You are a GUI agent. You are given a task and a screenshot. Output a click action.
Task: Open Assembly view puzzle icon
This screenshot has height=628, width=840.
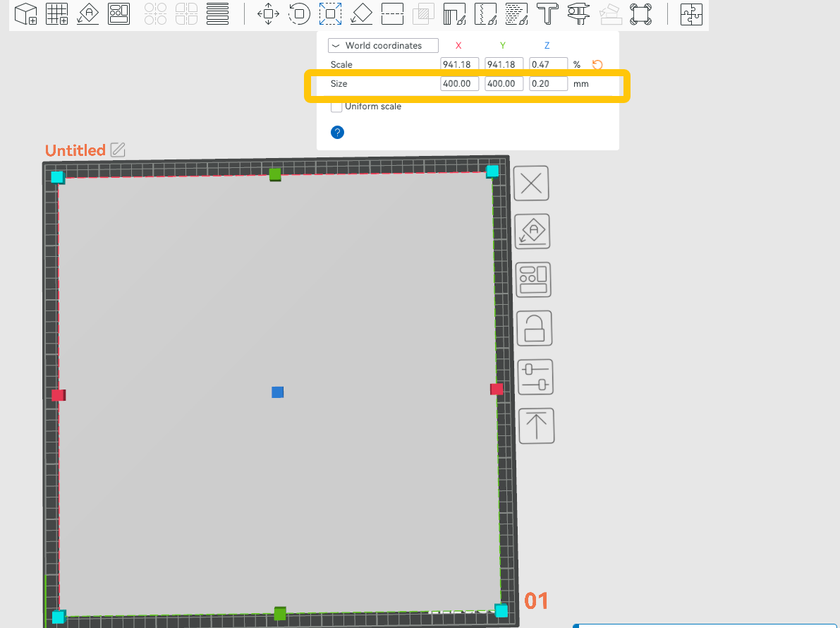(691, 14)
